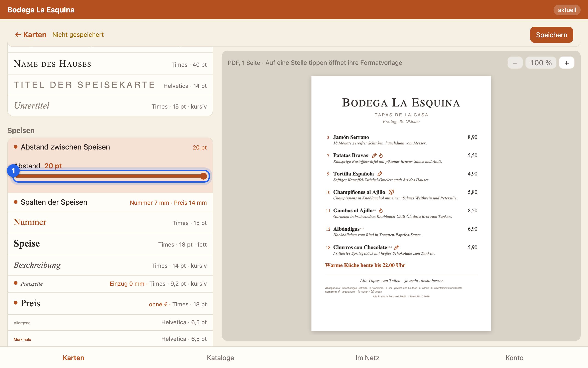This screenshot has width=588, height=368.
Task: Open the Name des Hauses style row
Action: coord(110,64)
